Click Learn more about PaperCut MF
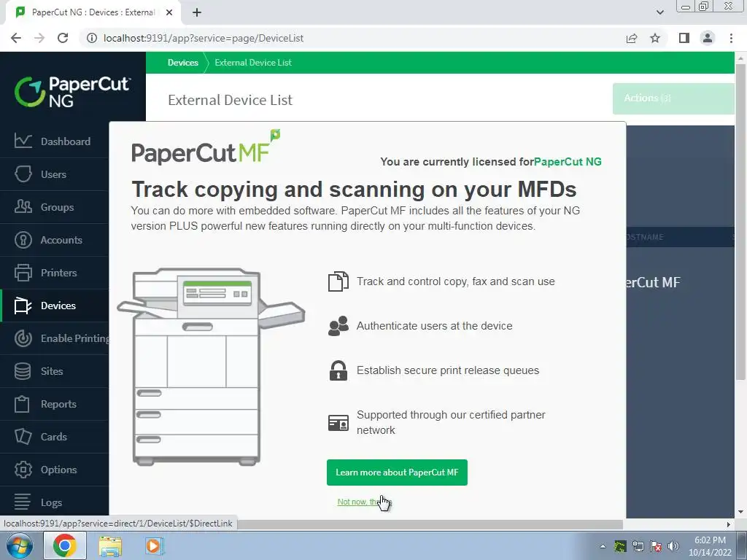747x560 pixels. tap(397, 472)
